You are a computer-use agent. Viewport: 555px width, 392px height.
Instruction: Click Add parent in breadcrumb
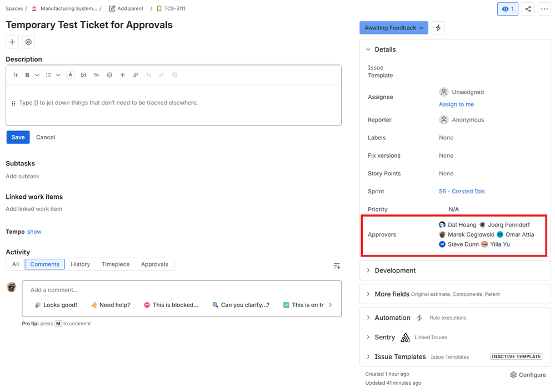coord(126,8)
